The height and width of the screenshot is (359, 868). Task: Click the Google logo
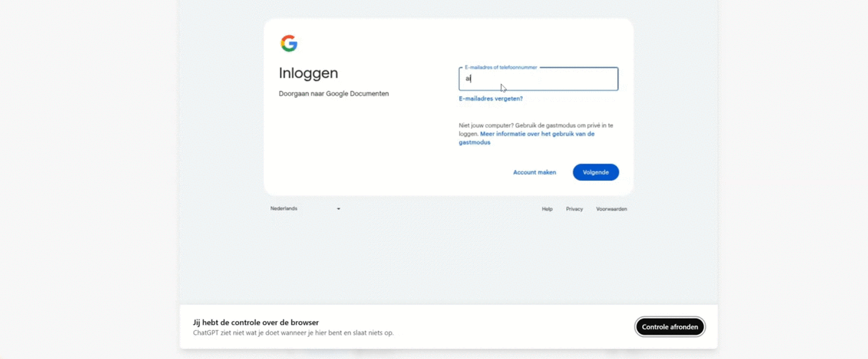(288, 44)
